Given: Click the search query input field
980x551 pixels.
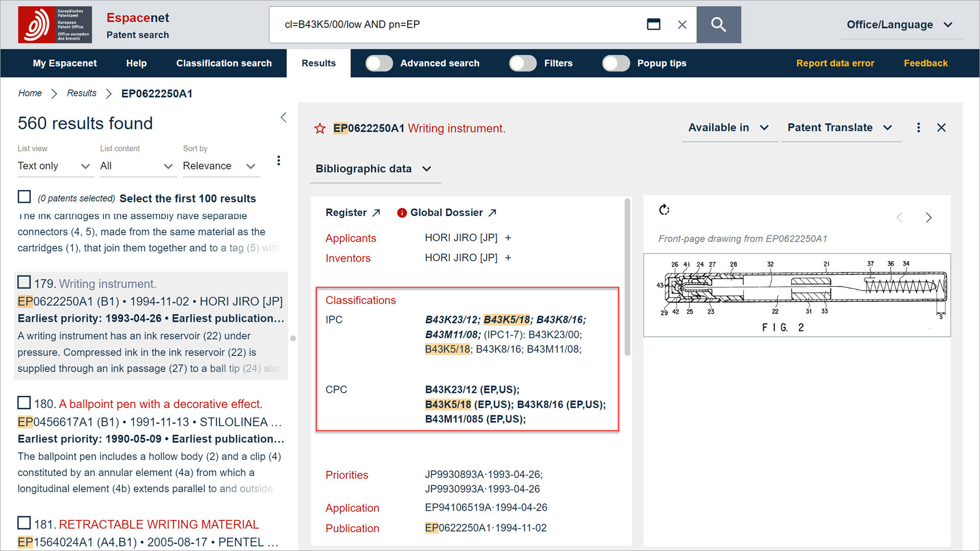Looking at the screenshot, I should click(459, 24).
